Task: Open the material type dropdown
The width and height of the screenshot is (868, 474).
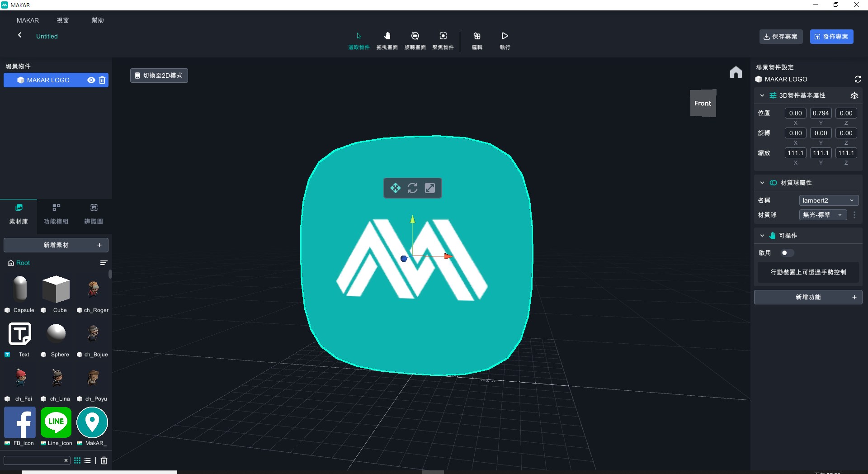Action: (x=823, y=215)
